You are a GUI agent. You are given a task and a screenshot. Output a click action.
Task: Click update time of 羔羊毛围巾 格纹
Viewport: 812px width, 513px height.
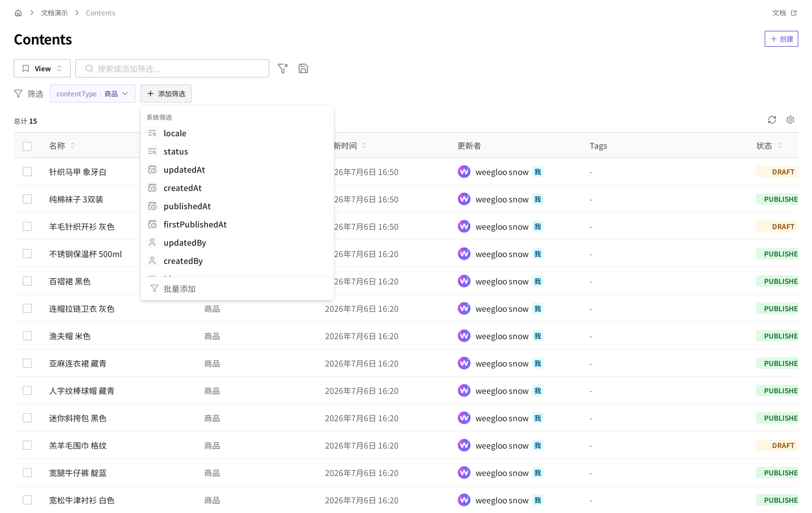[x=362, y=445]
